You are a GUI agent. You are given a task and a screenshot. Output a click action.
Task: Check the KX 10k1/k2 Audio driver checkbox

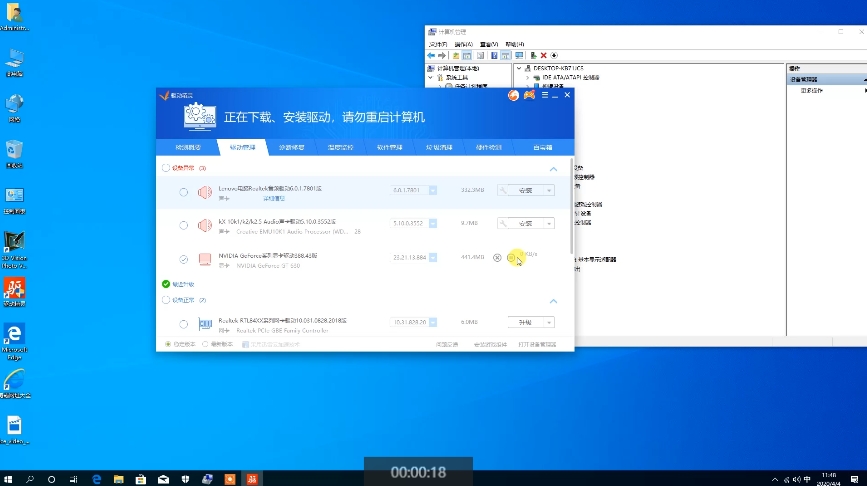click(x=184, y=225)
